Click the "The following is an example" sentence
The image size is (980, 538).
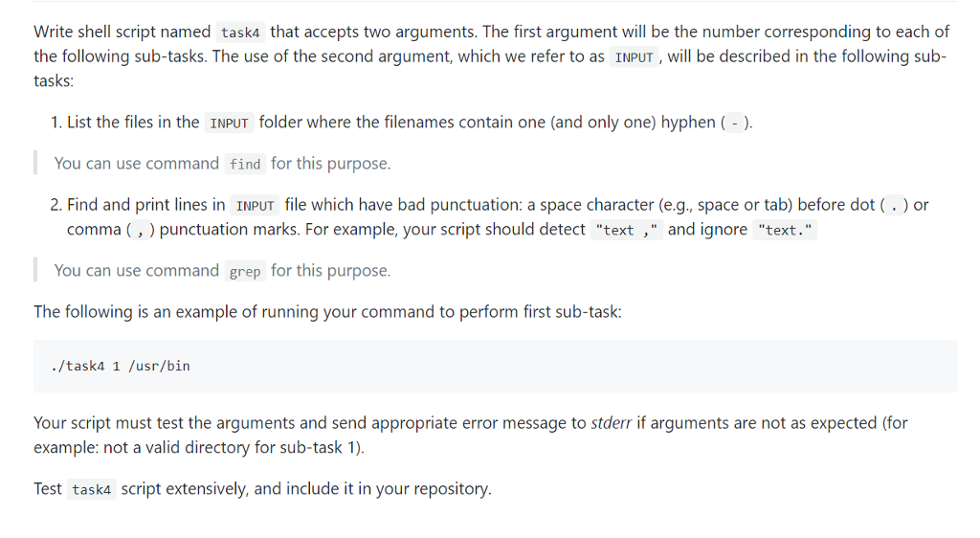tap(327, 312)
